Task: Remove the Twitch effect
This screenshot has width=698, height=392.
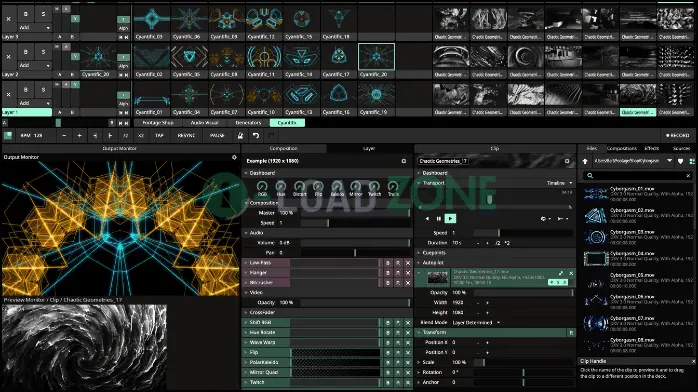Action: 407,382
